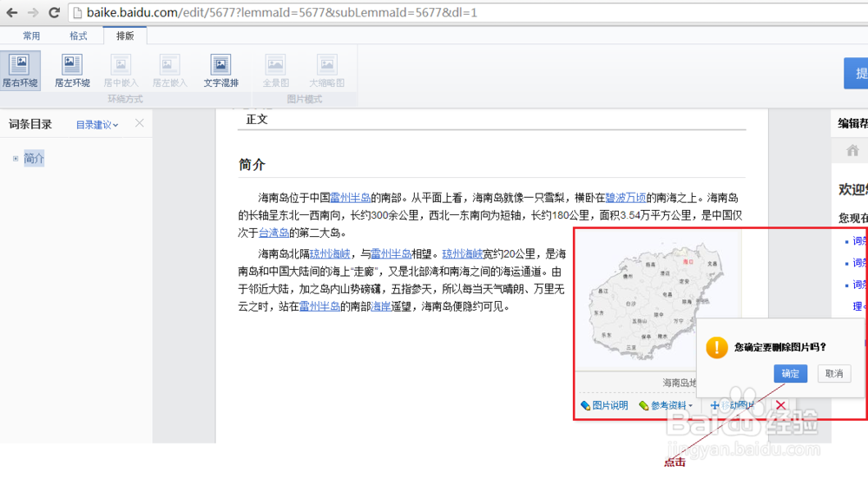Viewport: 868px width, 479px height.
Task: Switch to the 排版 ribbon tab
Action: click(x=125, y=36)
